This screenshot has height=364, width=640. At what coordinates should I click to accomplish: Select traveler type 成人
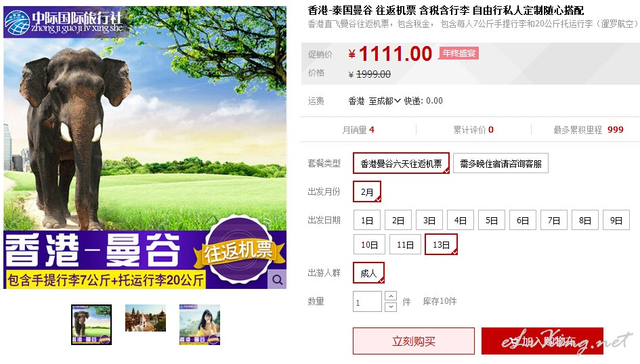368,273
